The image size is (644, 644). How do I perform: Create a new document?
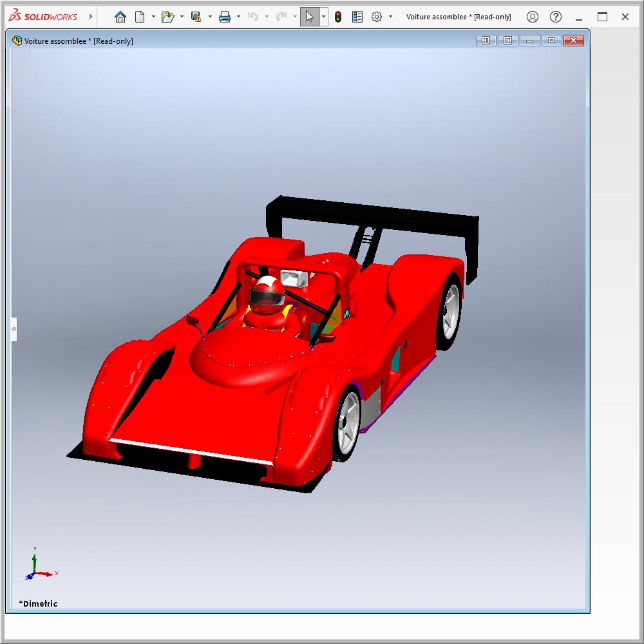(x=139, y=17)
